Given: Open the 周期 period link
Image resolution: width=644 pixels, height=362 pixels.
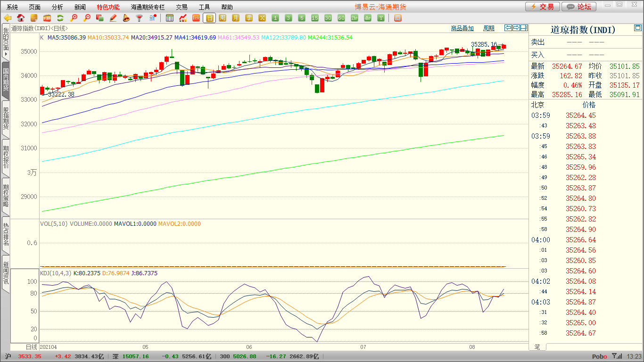Looking at the screenshot, I should coord(489,28).
